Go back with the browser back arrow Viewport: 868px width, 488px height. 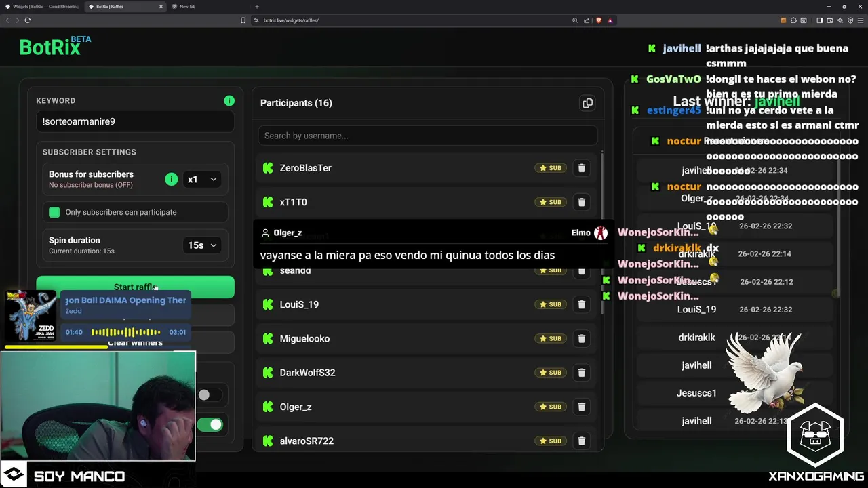point(8,20)
